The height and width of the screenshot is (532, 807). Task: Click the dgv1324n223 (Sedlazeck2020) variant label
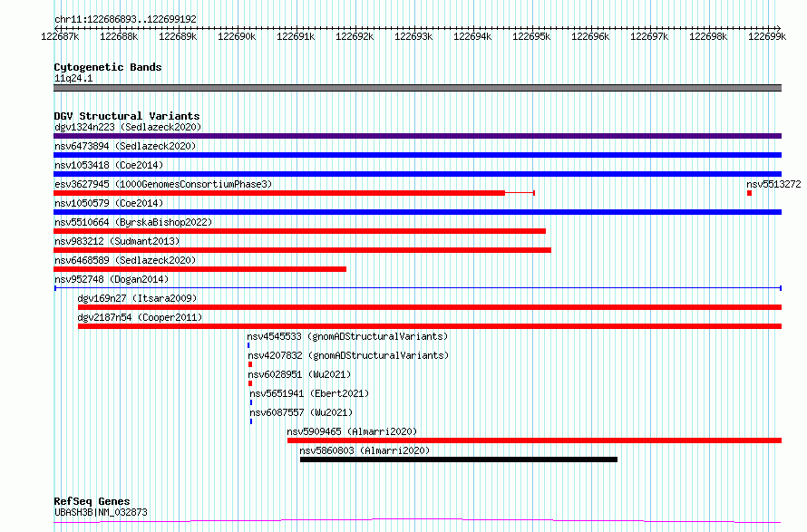point(128,127)
